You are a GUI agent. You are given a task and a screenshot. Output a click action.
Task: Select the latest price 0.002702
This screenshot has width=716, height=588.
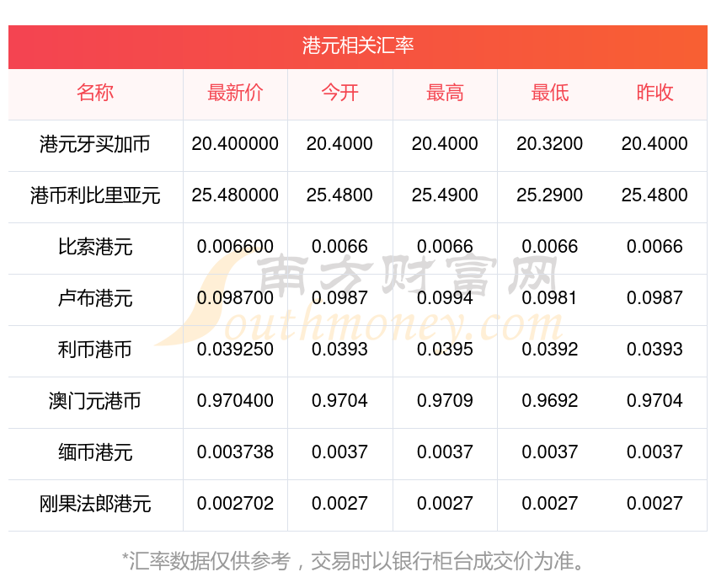(x=235, y=504)
